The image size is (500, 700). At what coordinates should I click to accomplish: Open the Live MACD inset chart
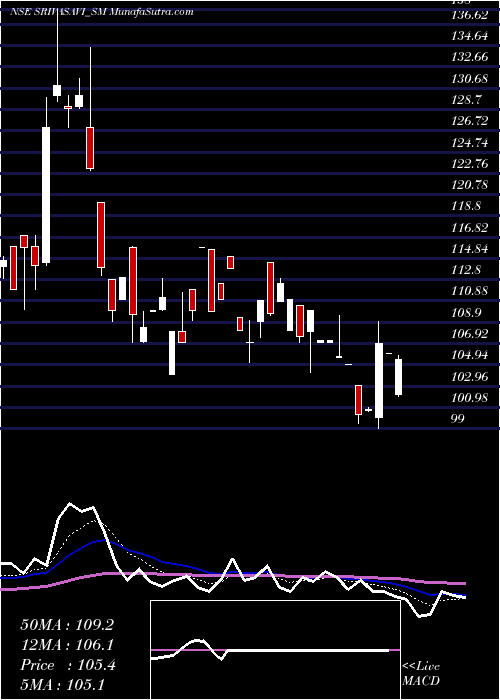click(275, 650)
